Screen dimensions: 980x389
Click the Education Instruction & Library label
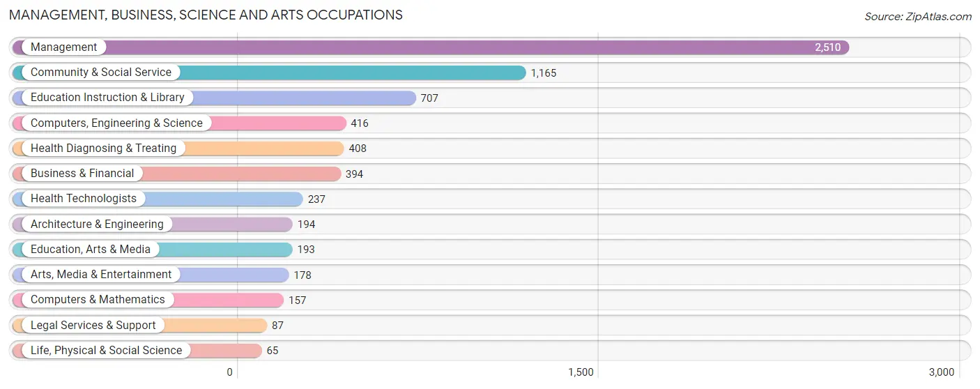pos(107,98)
